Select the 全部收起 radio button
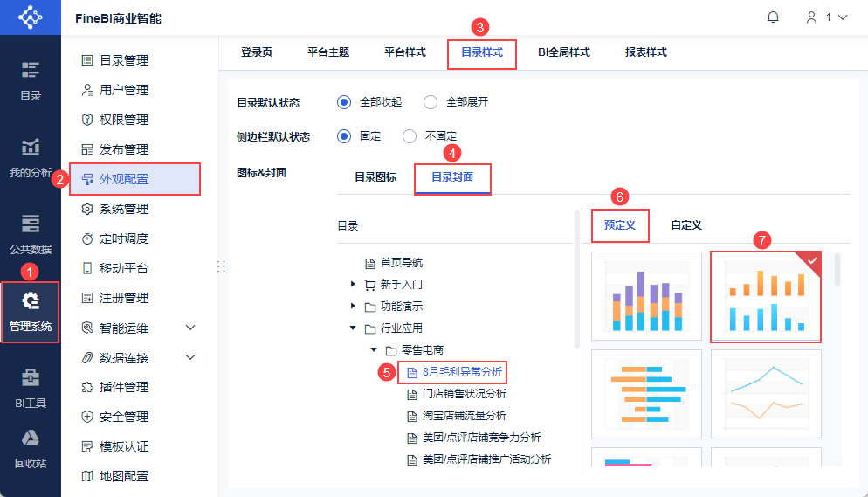 344,102
